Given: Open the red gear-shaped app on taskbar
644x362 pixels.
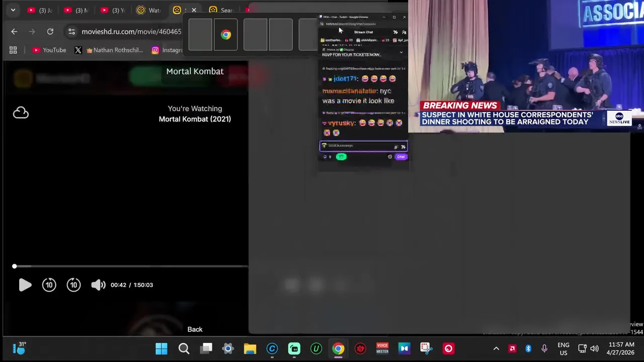Looking at the screenshot, I should [360, 348].
